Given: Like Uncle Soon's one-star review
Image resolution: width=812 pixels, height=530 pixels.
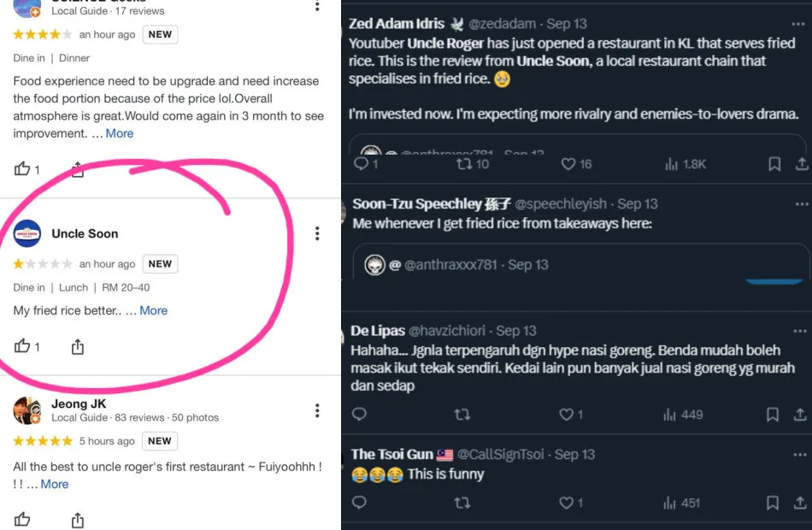Looking at the screenshot, I should coord(22,346).
